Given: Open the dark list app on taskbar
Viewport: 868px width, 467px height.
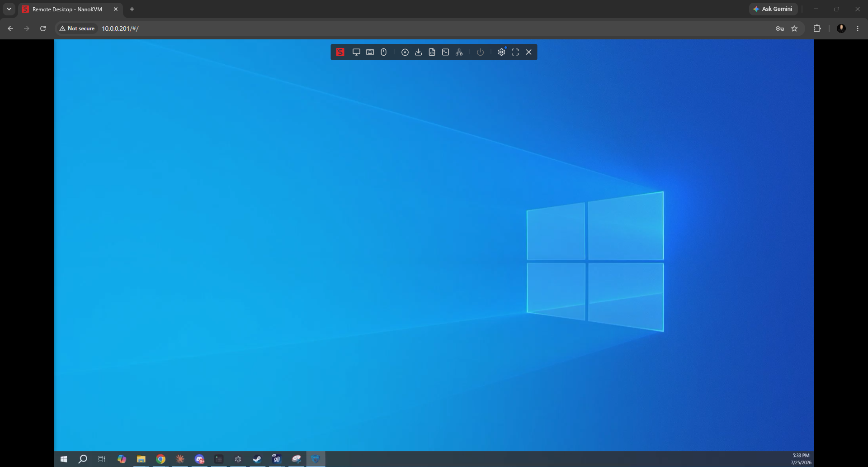Looking at the screenshot, I should 219,459.
